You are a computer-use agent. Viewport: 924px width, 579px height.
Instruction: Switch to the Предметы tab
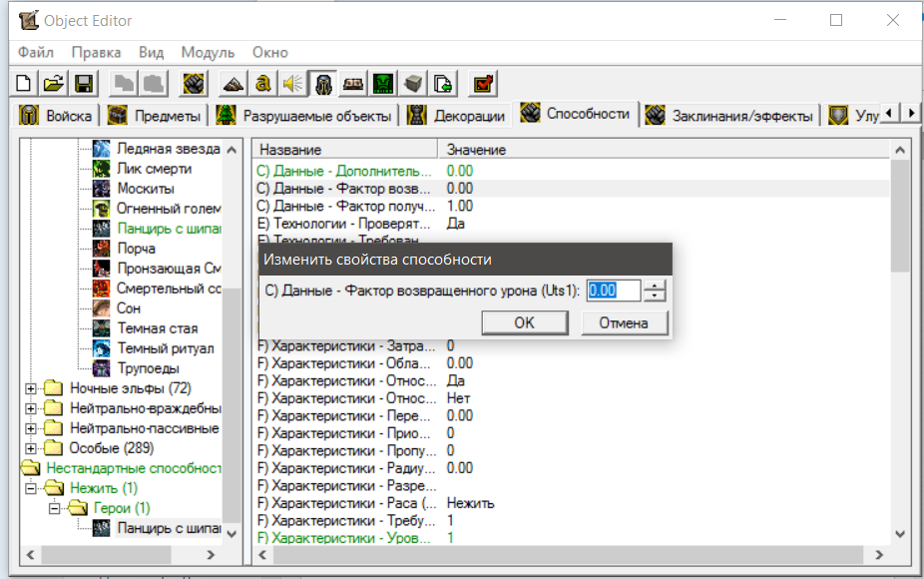pos(155,116)
